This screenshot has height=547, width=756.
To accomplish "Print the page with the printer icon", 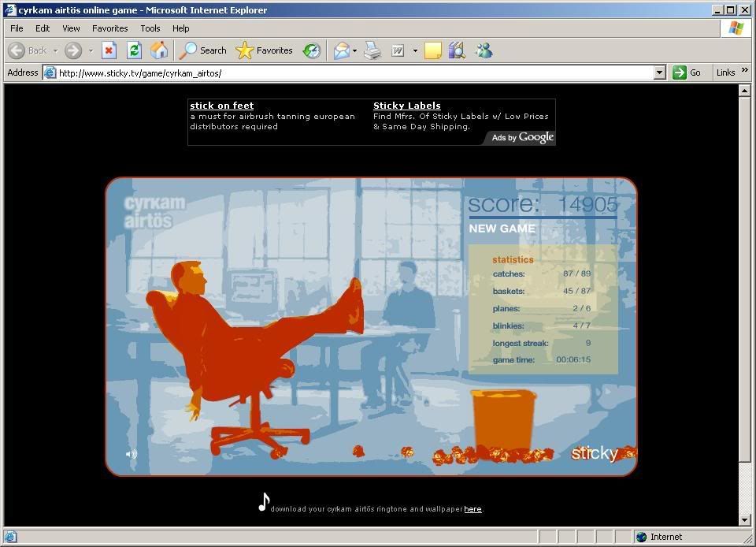I will pyautogui.click(x=372, y=50).
